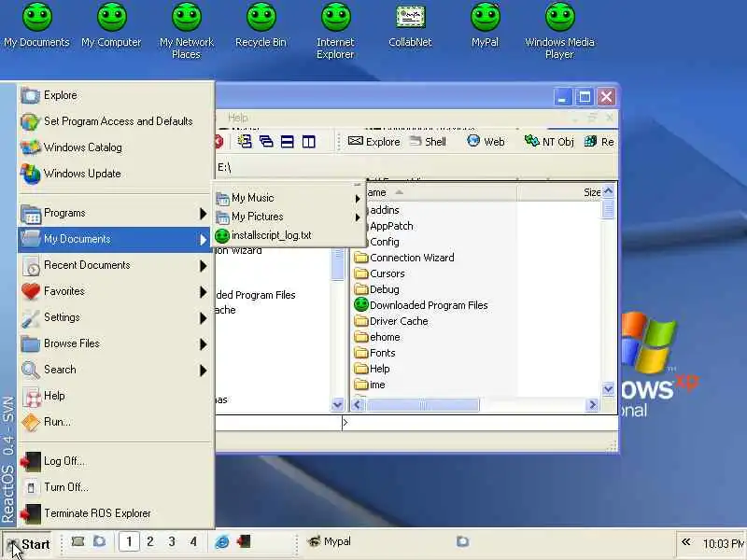Select the addins folder
747x560 pixels.
point(385,211)
